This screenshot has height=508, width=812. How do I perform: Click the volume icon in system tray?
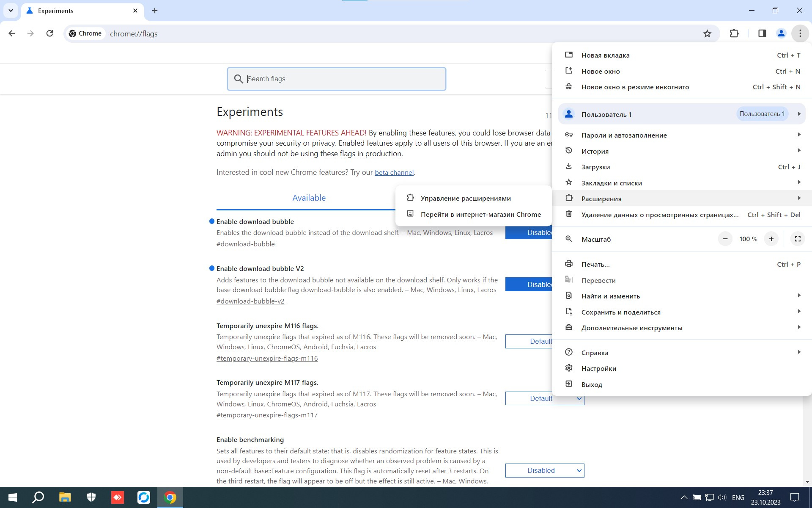(x=721, y=497)
